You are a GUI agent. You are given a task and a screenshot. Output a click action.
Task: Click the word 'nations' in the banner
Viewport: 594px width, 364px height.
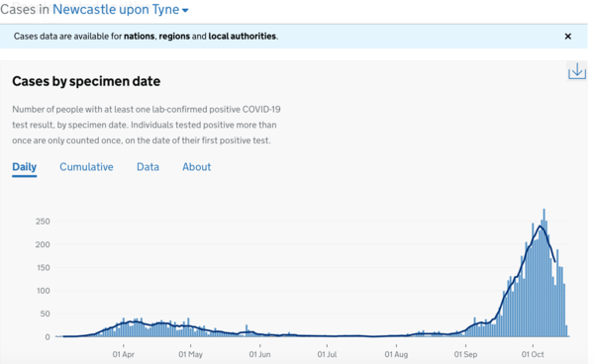point(140,37)
